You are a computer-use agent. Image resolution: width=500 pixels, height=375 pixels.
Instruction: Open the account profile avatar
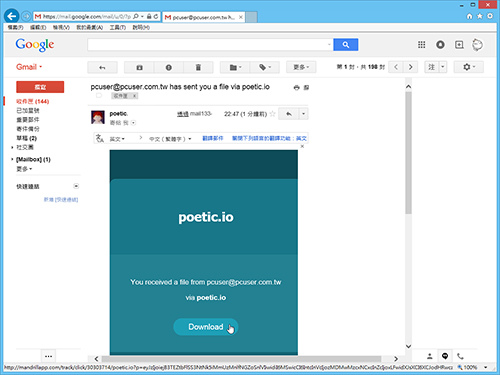(x=477, y=45)
